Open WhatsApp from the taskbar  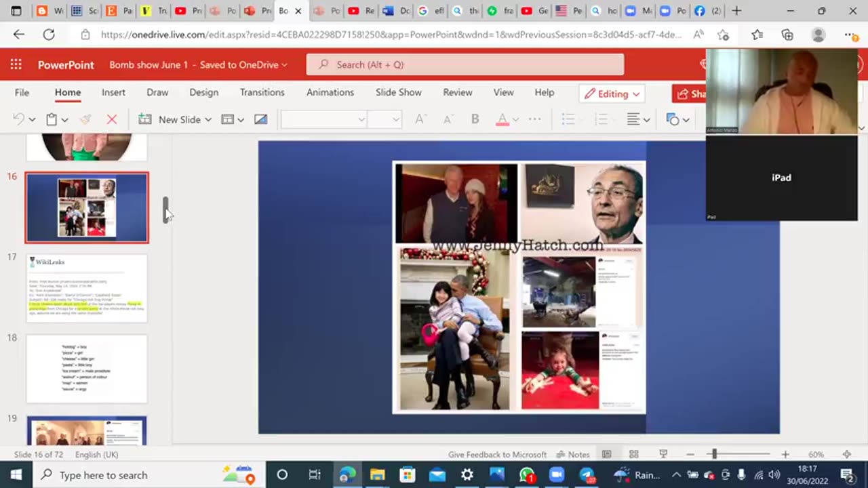(x=527, y=474)
